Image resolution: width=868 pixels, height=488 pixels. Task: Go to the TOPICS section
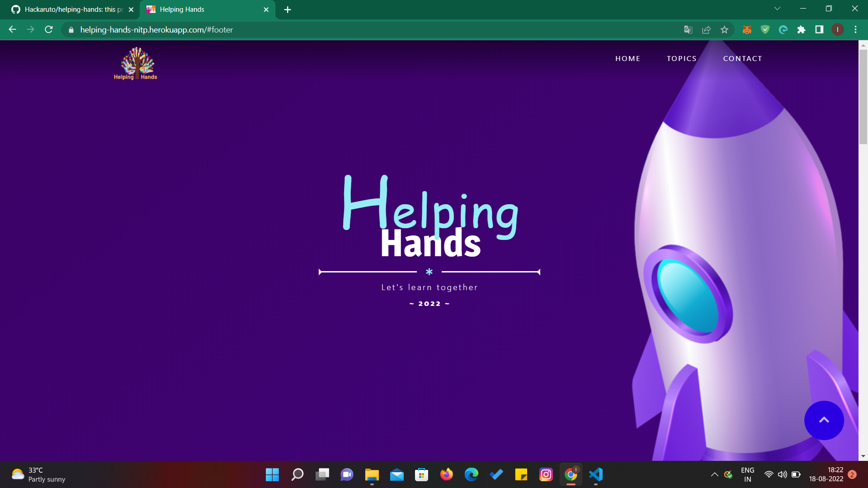click(x=681, y=59)
